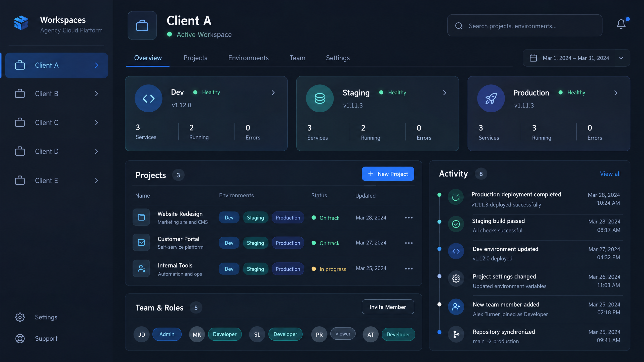644x362 pixels.
Task: Switch to the Overview tab
Action: [148, 58]
